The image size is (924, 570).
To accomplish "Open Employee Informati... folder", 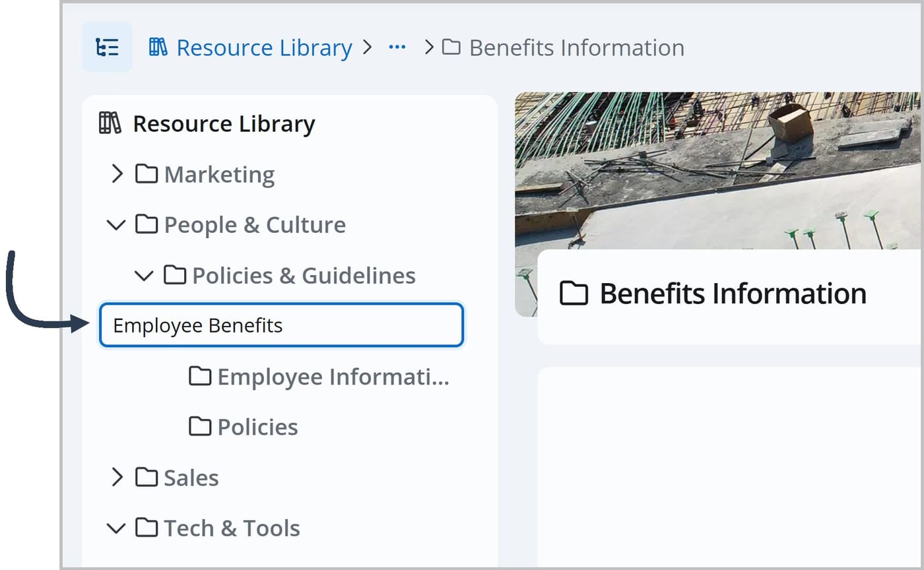I will click(333, 376).
